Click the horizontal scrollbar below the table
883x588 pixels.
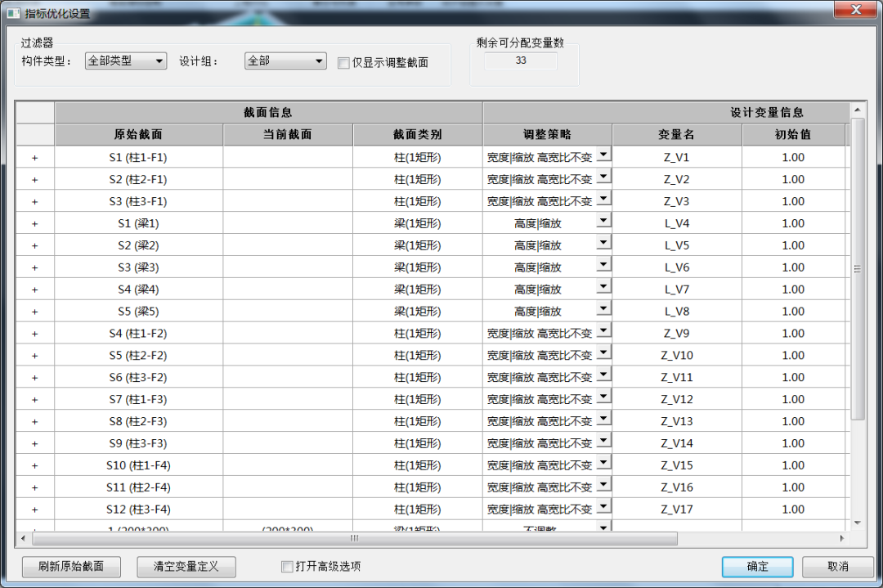point(354,539)
